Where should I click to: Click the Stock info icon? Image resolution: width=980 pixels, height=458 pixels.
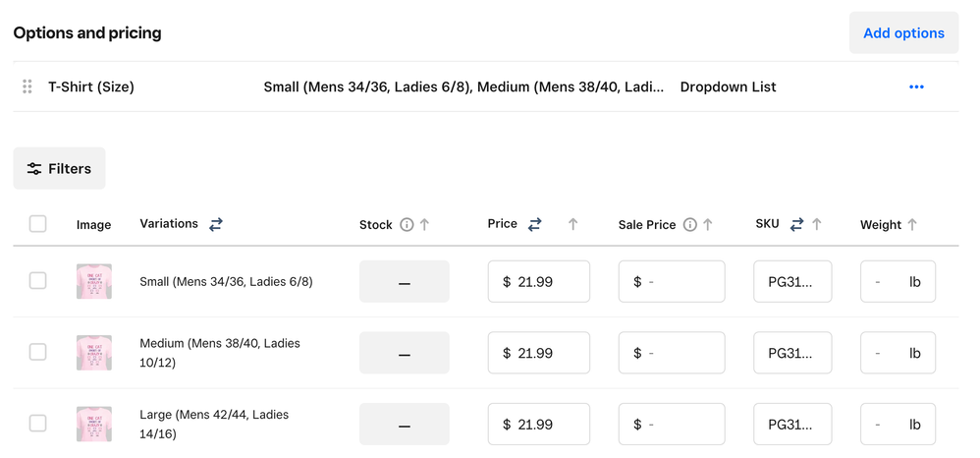[x=407, y=225]
